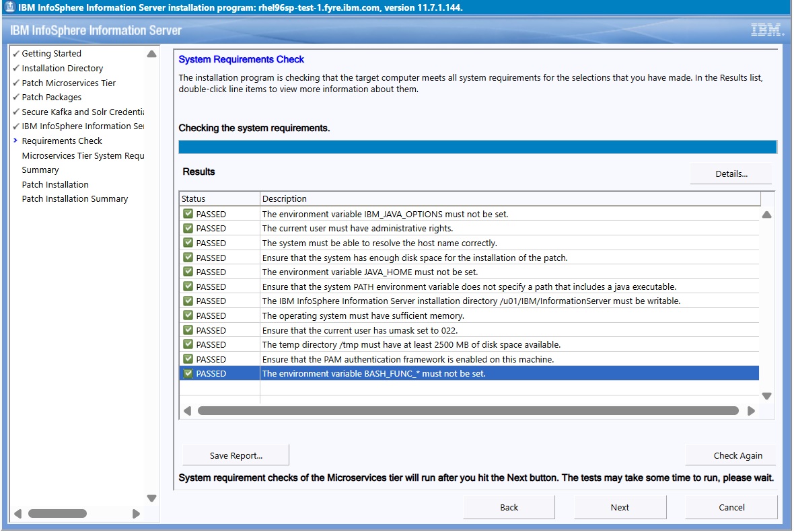Cancel the installation
794x532 pixels.
click(731, 507)
